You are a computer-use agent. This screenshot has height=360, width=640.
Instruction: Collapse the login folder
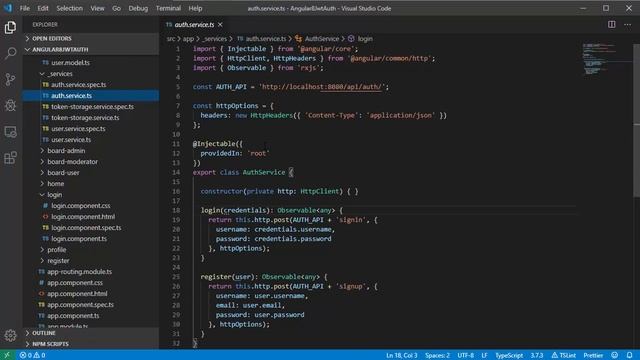point(91,195)
